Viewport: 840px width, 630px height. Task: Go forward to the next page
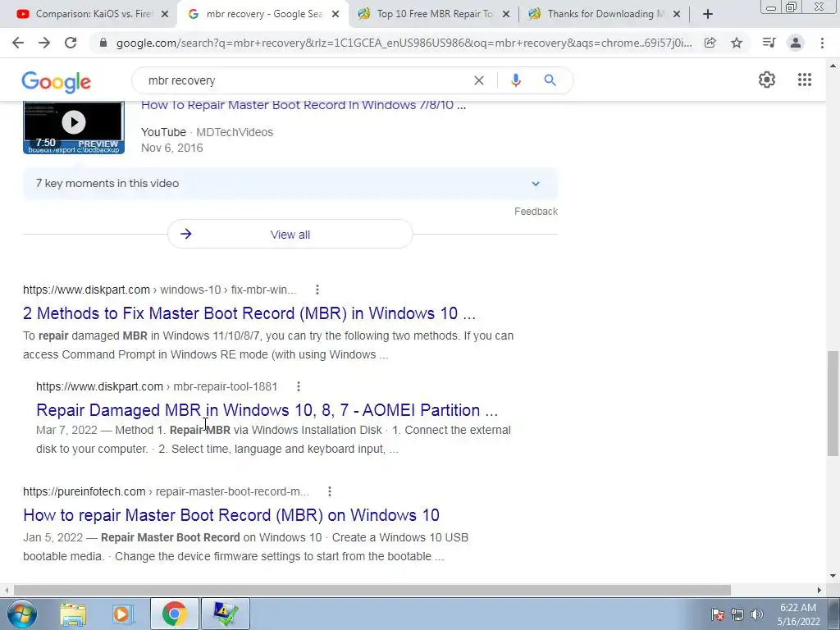(44, 43)
